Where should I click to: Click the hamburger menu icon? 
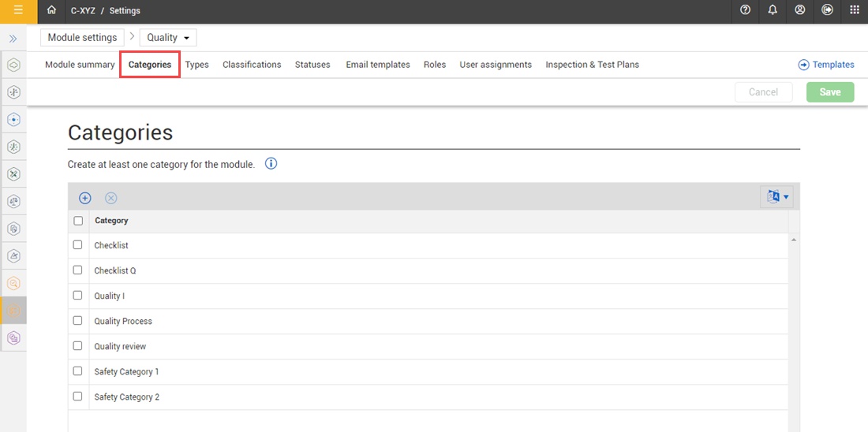tap(17, 11)
